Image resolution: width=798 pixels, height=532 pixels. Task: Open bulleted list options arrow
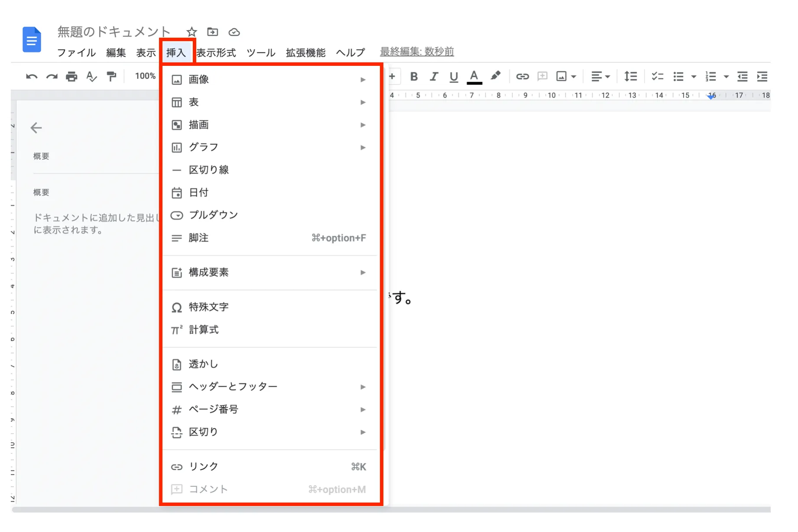pos(693,77)
